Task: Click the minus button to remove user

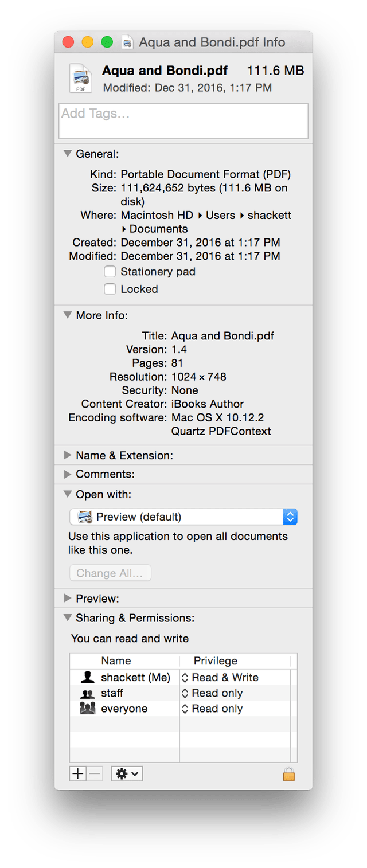Action: 95,774
